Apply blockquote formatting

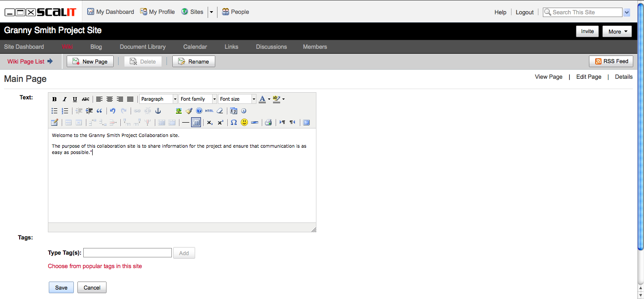tap(99, 111)
